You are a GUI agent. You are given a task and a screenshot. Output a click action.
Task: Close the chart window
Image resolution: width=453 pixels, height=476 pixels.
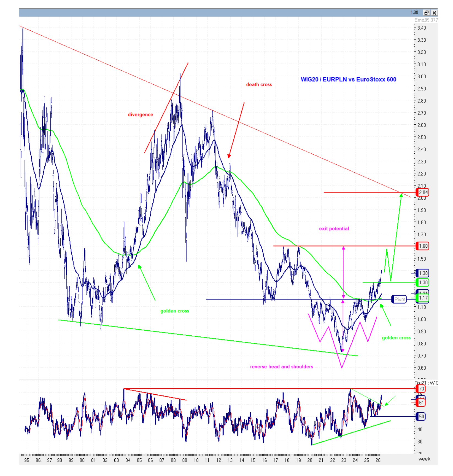[x=434, y=13]
